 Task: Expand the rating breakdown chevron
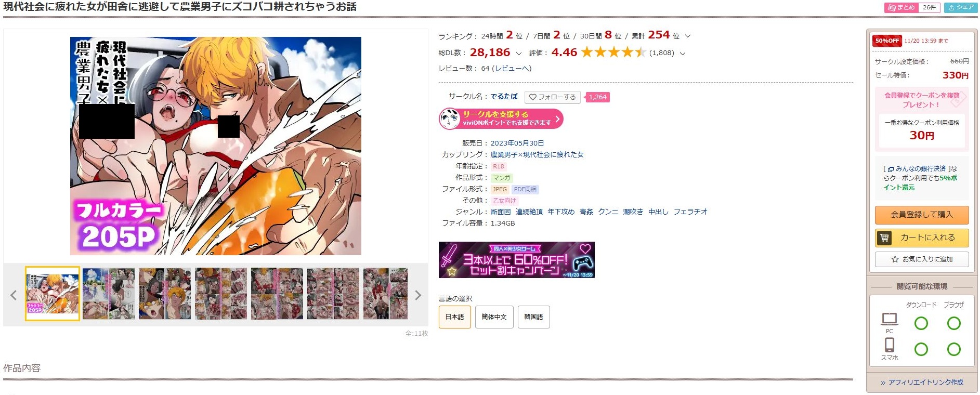click(x=683, y=54)
